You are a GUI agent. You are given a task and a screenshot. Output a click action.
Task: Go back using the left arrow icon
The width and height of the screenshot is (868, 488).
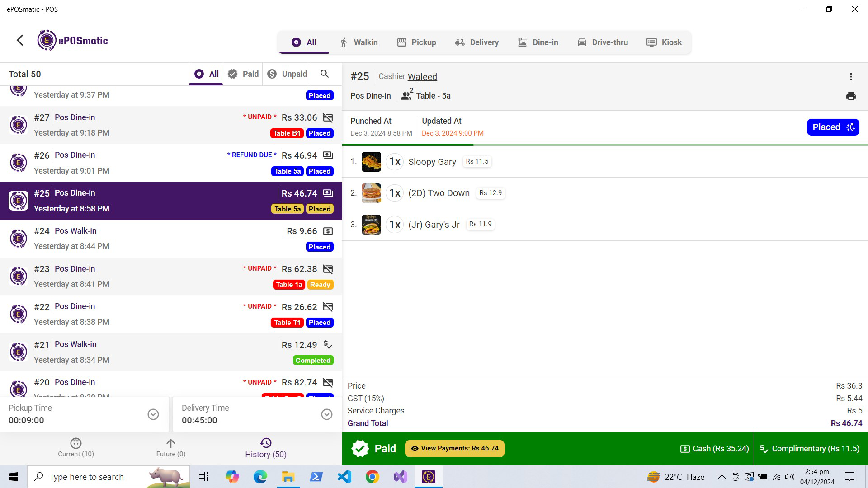coord(20,40)
